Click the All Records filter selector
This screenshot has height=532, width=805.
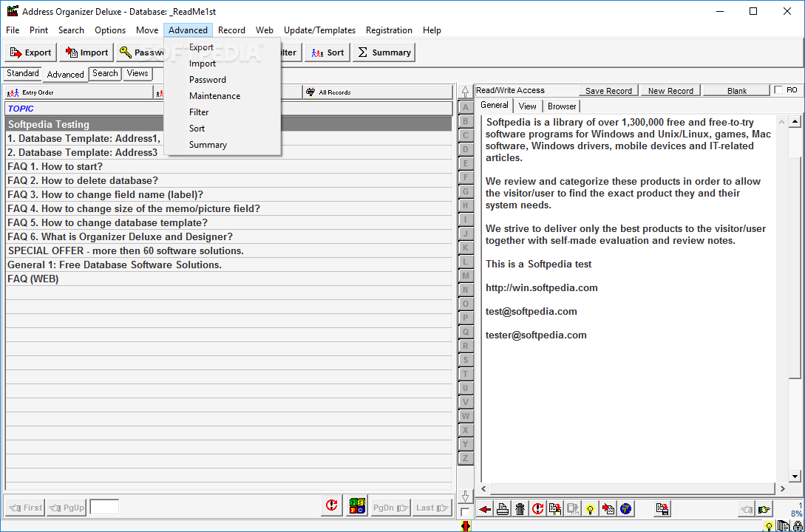point(377,92)
